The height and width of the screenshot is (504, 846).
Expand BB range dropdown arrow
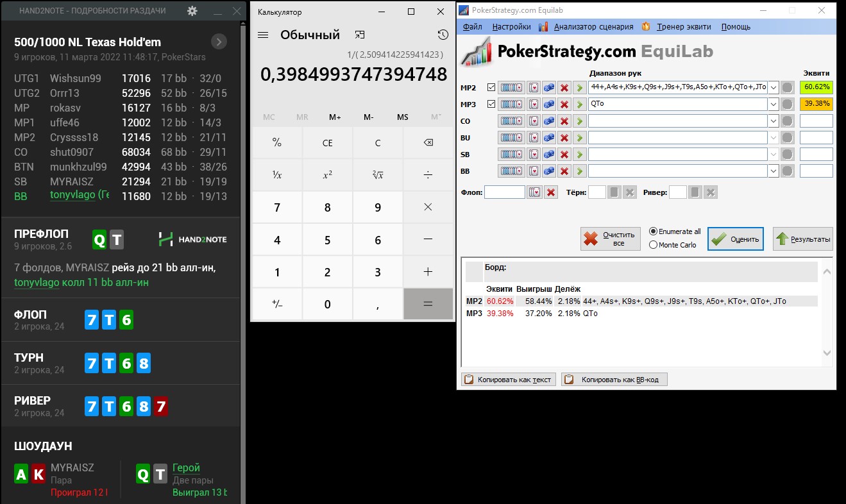(x=773, y=171)
